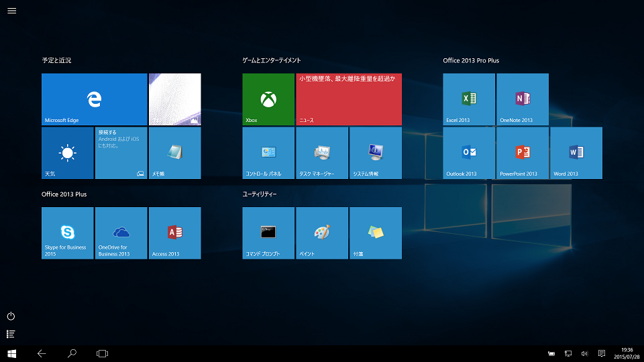Launch Outlook 2013 tile
644x362 pixels.
[469, 153]
